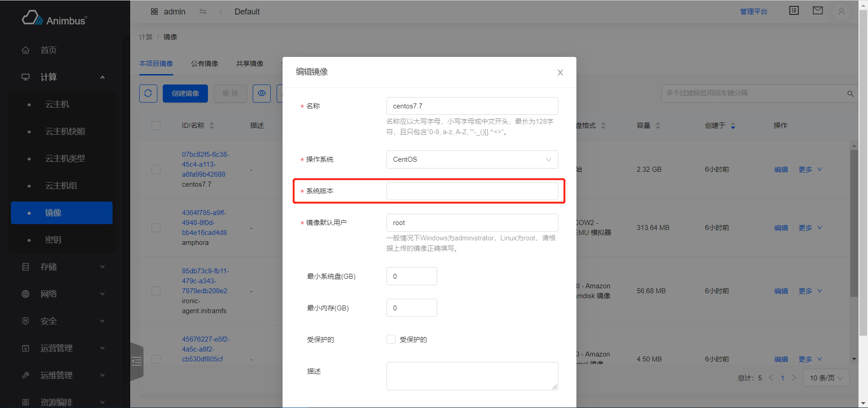Open the 10条/页 page size dropdown
This screenshot has height=408, width=868.
pos(826,378)
